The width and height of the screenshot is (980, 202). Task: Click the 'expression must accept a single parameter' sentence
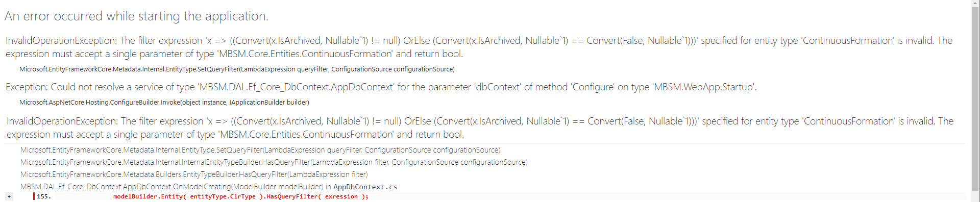point(235,54)
